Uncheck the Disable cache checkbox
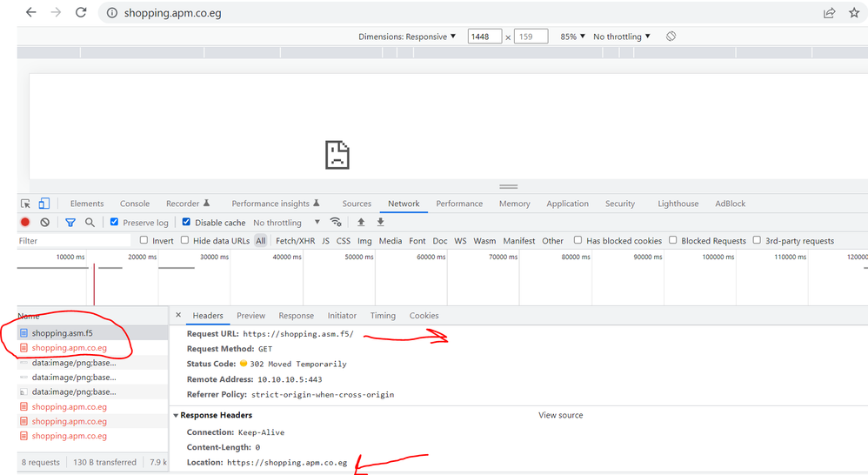Viewport: 868px width, 475px height. click(187, 223)
